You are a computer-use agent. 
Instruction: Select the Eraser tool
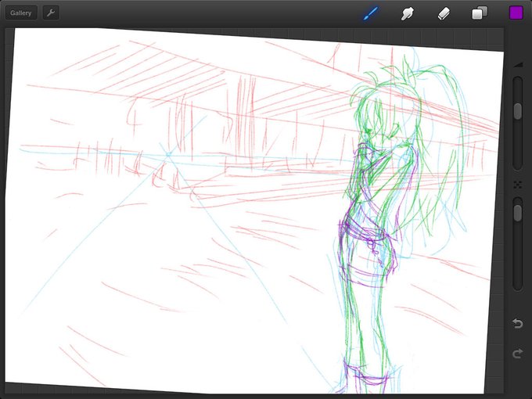click(444, 13)
